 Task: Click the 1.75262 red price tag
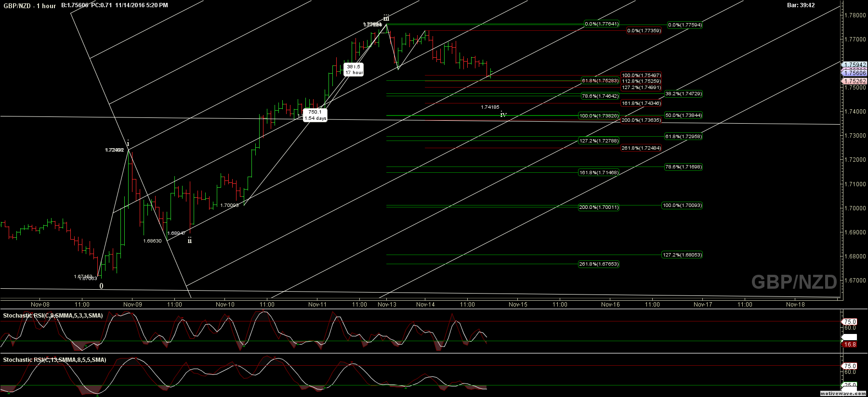[x=855, y=81]
